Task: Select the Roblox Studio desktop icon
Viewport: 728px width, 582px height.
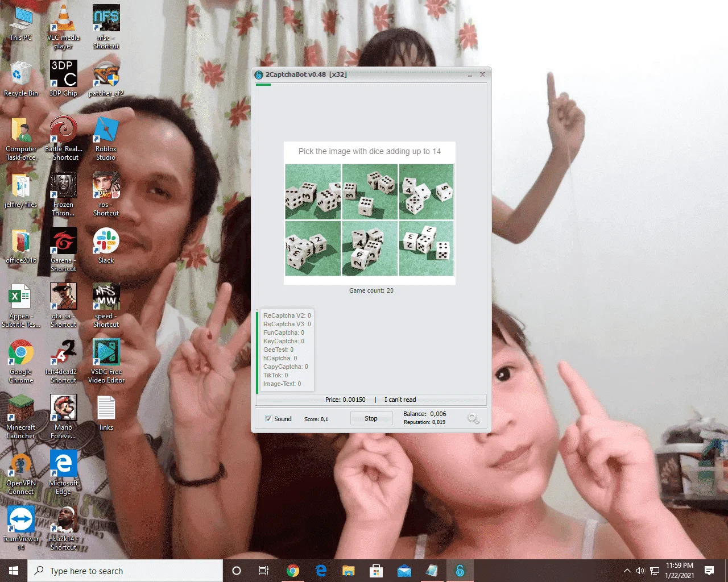Action: click(x=106, y=139)
